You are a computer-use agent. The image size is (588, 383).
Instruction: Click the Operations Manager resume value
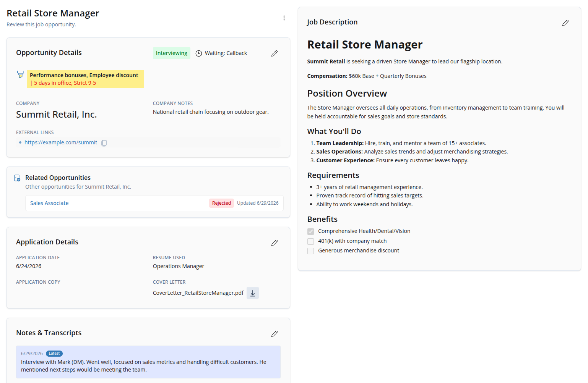tap(179, 266)
